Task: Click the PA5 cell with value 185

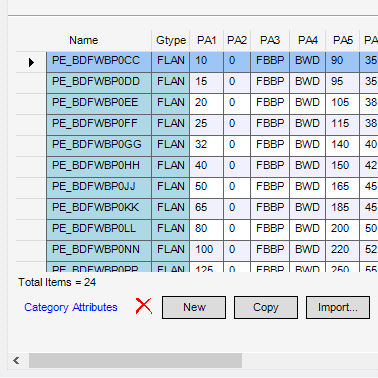Action: tap(343, 209)
